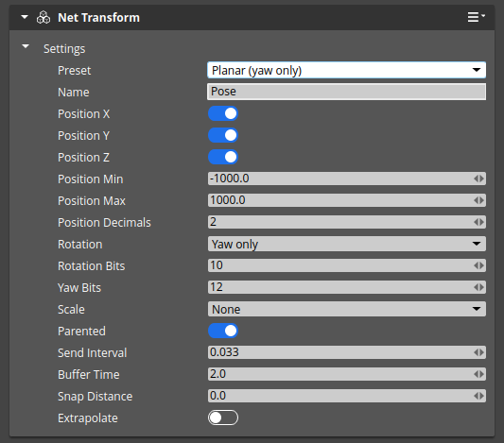Click the Name field containing Pose
Viewport: 504px width, 443px height.
coord(346,92)
